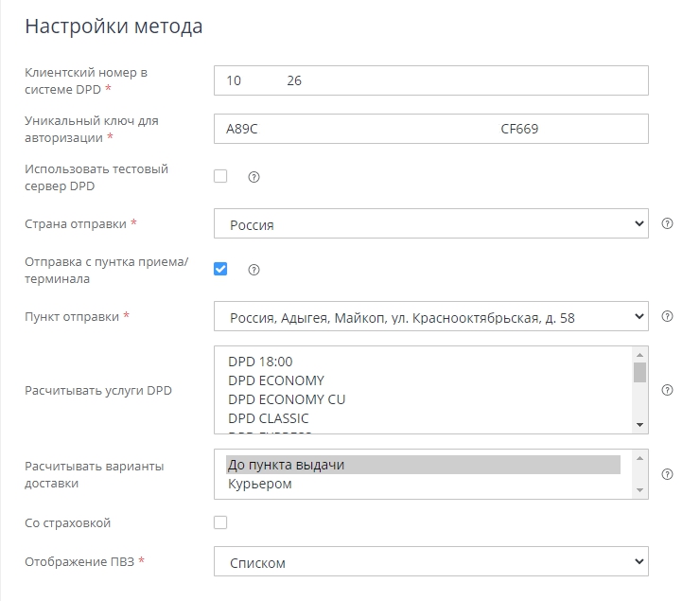Open the Пункт отправки dropdown
This screenshot has width=700, height=601.
coord(430,317)
